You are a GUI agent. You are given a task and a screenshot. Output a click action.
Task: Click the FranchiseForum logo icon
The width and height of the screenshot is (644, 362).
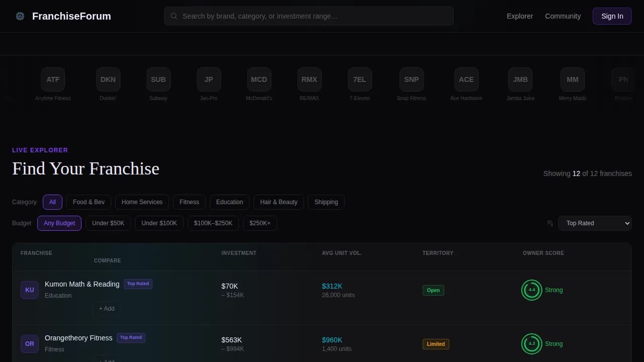20,16
